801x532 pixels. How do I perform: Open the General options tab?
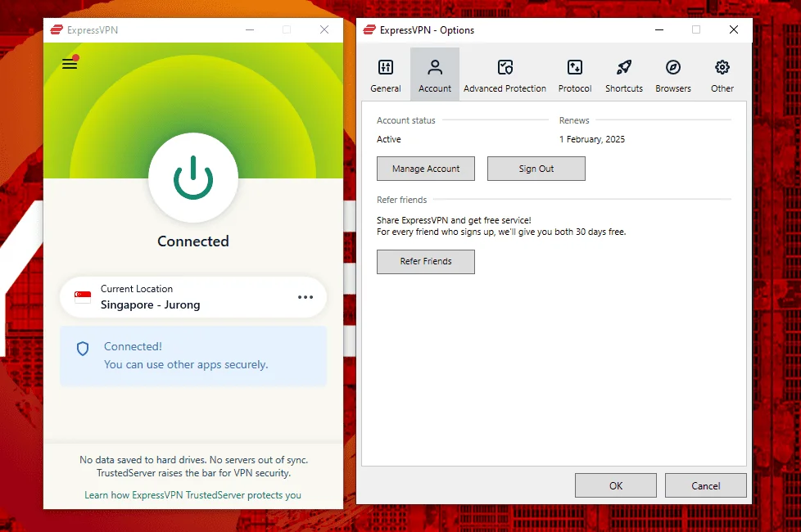[x=386, y=75]
